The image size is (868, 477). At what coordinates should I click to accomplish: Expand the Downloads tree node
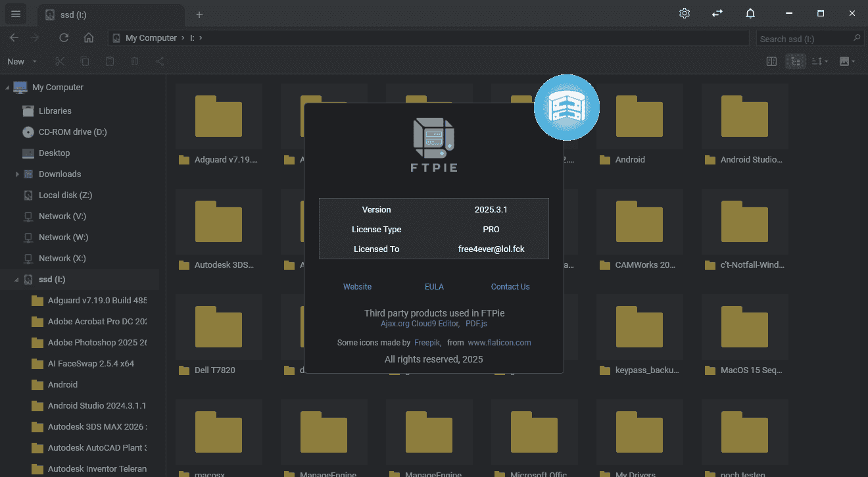pyautogui.click(x=17, y=174)
